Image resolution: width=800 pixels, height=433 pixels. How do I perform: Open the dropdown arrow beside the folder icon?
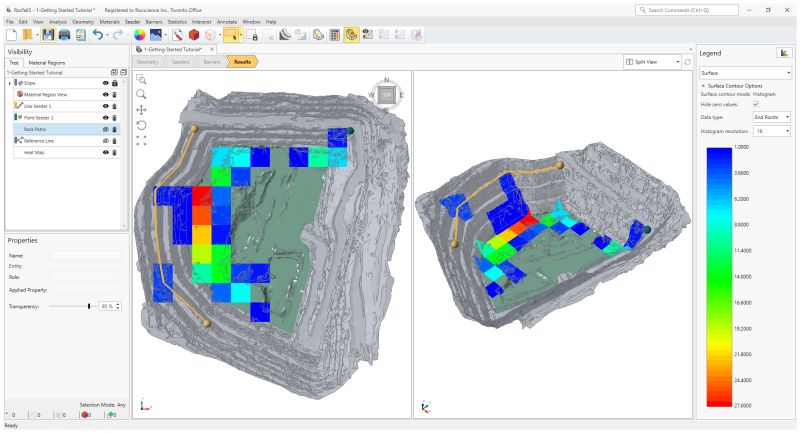point(37,35)
